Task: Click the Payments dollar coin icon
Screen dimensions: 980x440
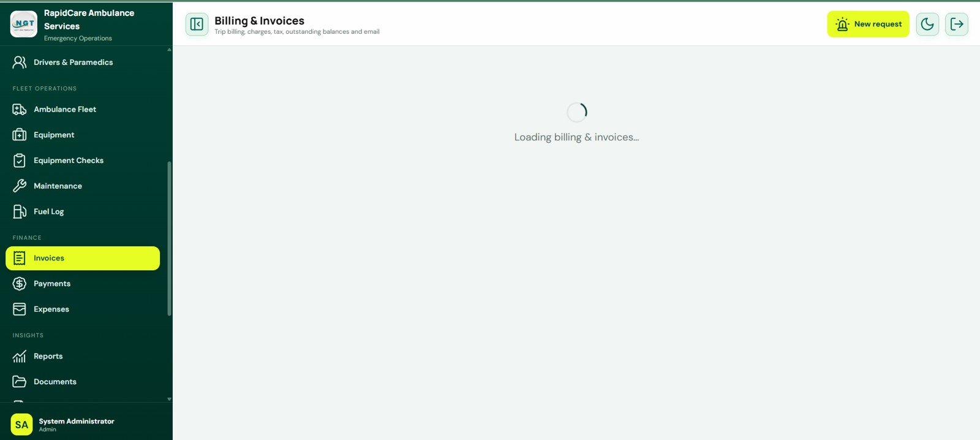Action: pyautogui.click(x=20, y=284)
